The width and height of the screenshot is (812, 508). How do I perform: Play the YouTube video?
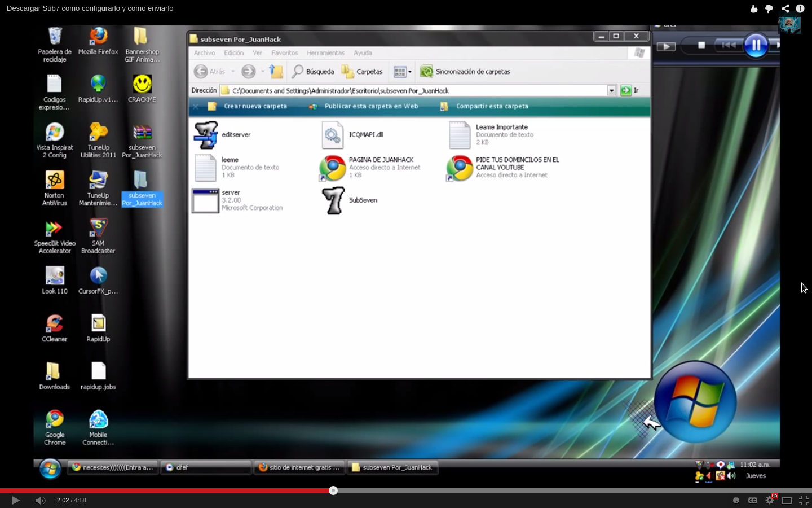pos(16,500)
